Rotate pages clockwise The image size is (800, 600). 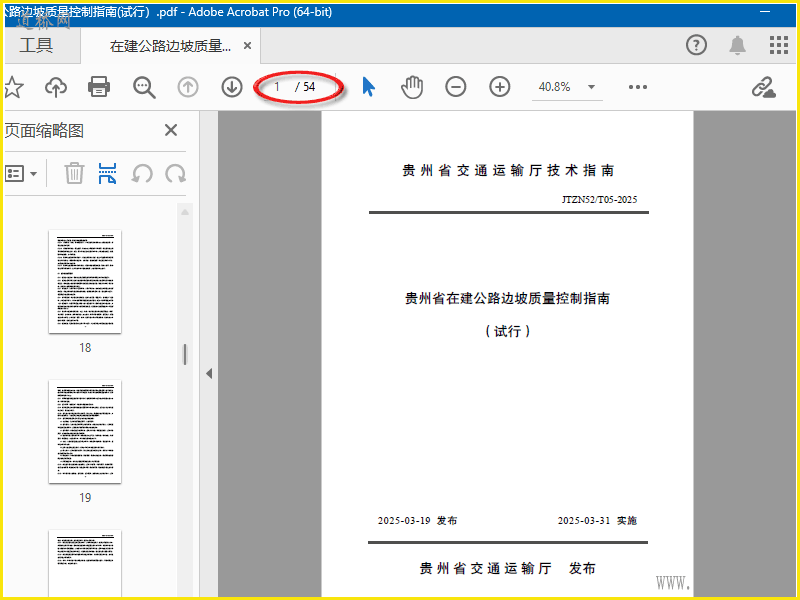click(176, 173)
